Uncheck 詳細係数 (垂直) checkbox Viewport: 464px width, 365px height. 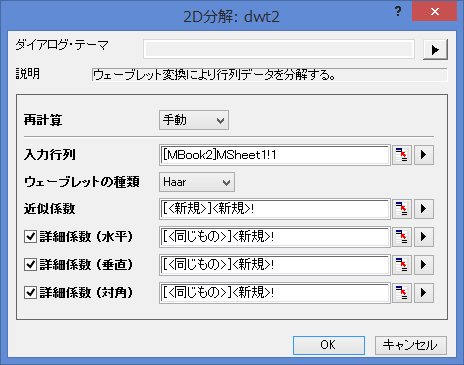pyautogui.click(x=30, y=265)
